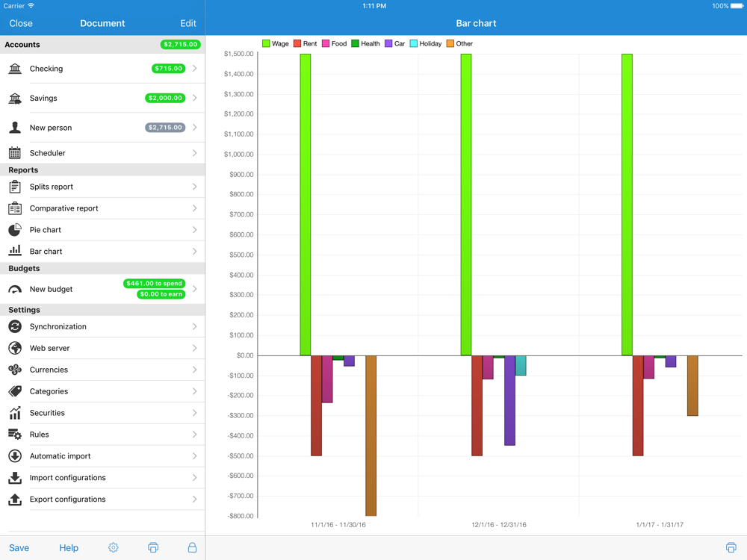747x560 pixels.
Task: Open the Rules settings row
Action: pyautogui.click(x=102, y=435)
